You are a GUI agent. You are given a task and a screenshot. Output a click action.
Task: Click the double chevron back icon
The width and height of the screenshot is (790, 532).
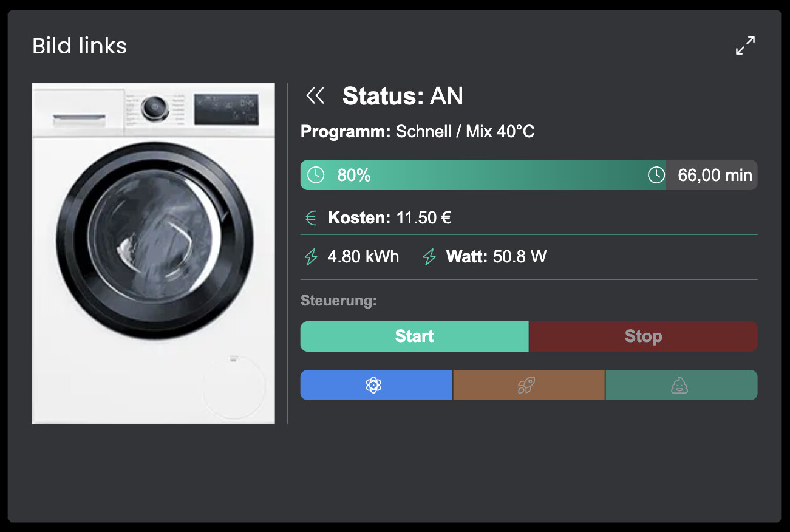(316, 95)
